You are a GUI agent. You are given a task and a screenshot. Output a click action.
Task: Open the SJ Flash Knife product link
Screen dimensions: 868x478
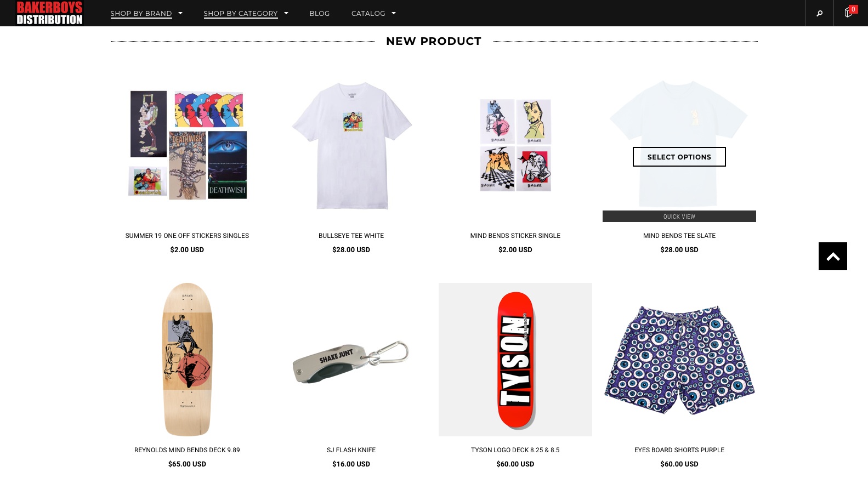(351, 450)
